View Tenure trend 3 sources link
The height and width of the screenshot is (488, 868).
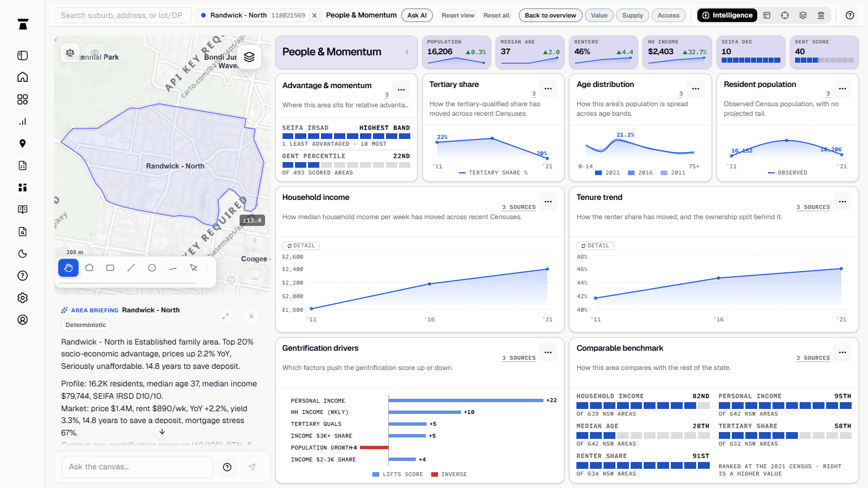813,207
